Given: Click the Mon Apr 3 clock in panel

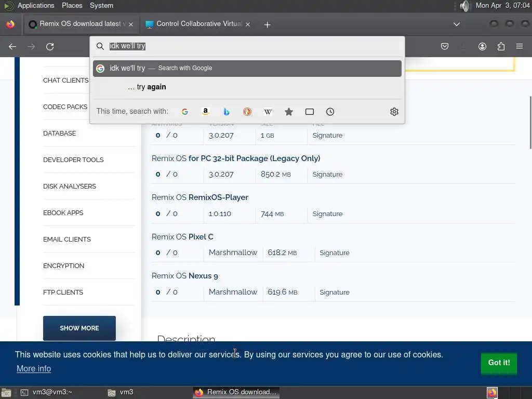Looking at the screenshot, I should 502,5.
